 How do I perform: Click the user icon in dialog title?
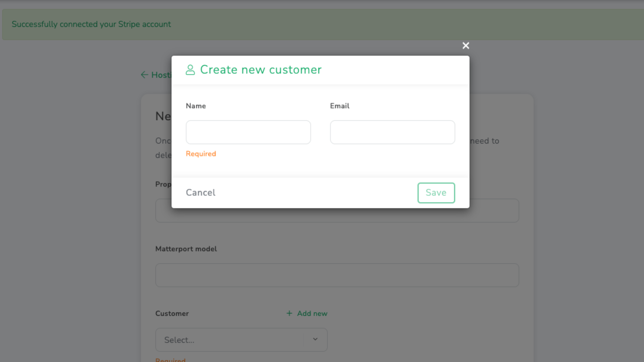(190, 70)
